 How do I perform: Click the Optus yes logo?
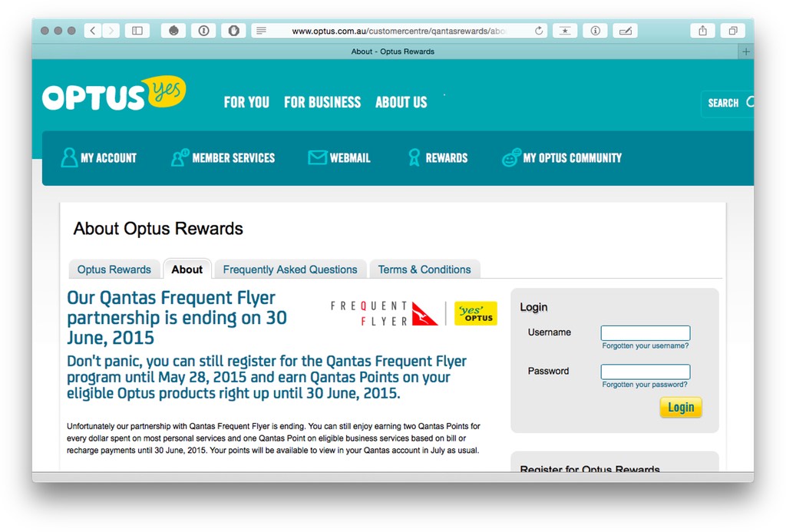click(x=114, y=94)
